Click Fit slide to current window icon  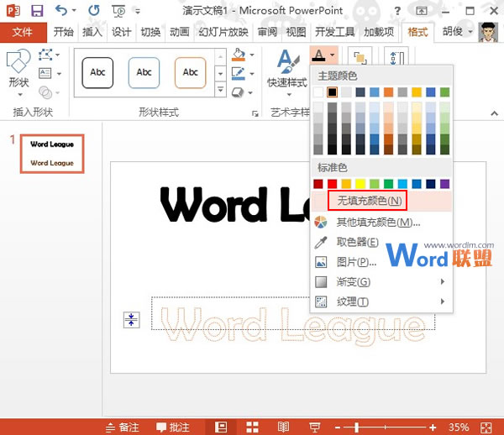tap(486, 427)
